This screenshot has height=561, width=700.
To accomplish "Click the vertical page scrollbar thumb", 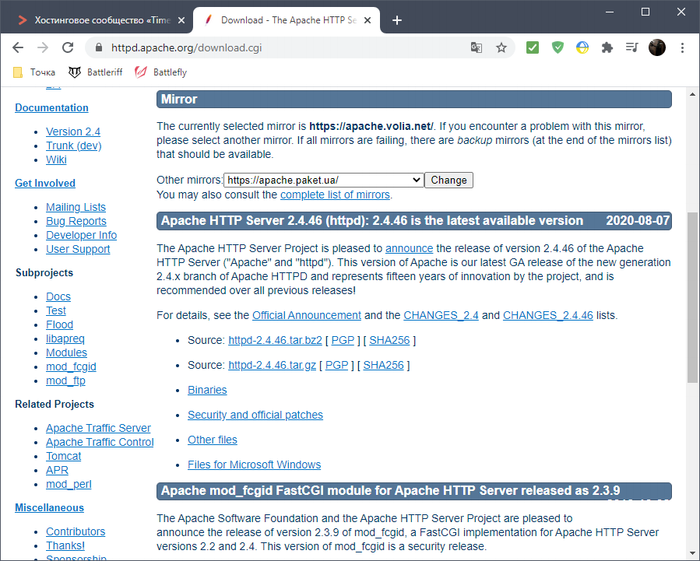I will (692, 300).
